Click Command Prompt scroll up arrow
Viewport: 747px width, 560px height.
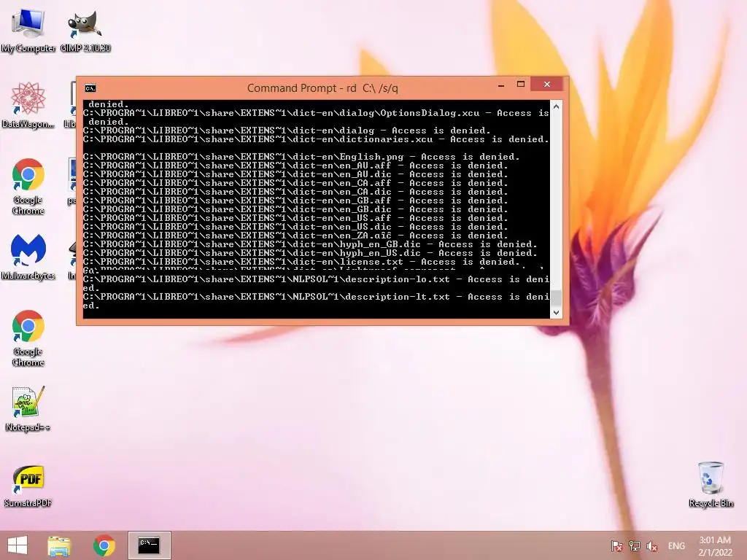click(556, 106)
